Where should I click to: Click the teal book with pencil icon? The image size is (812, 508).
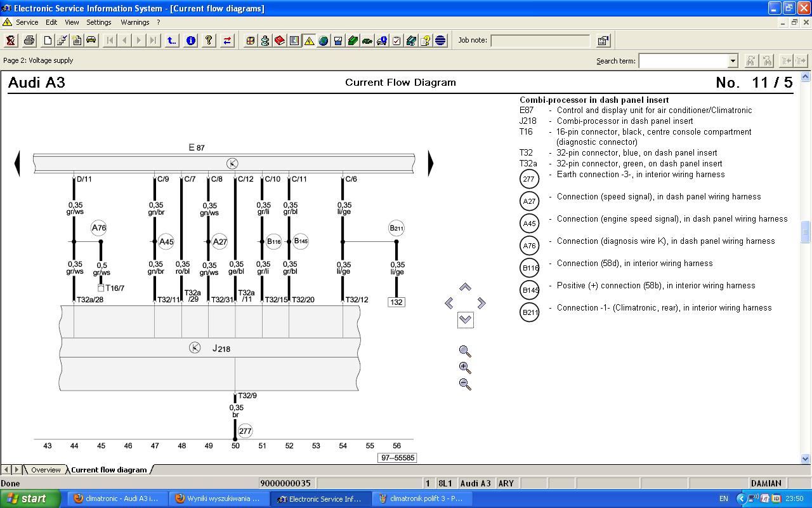pos(411,41)
